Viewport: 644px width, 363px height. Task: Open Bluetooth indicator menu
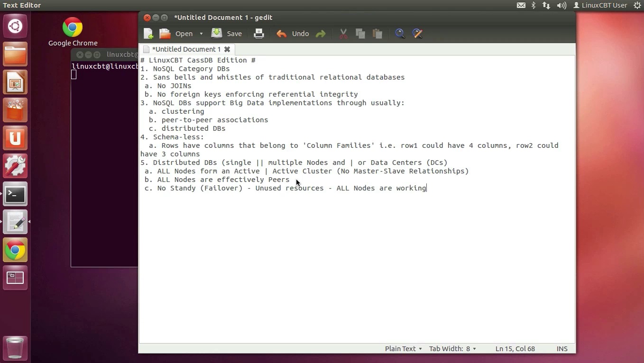534,5
